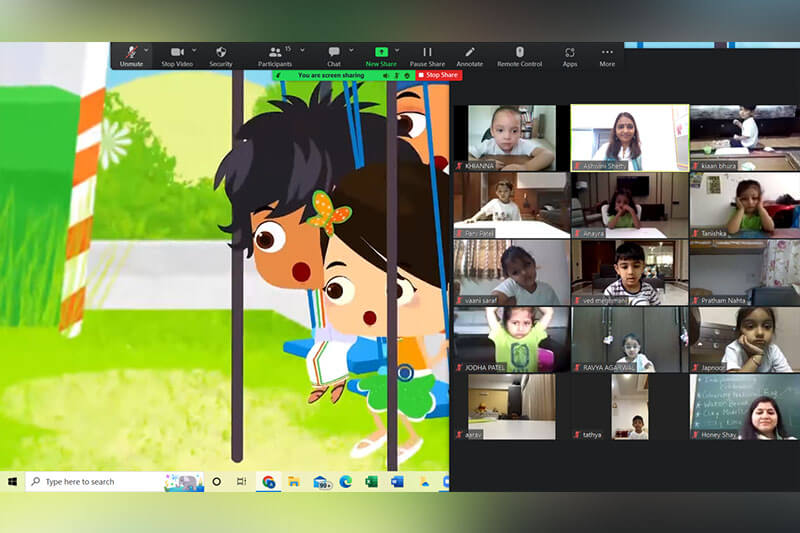The width and height of the screenshot is (800, 533).
Task: Select ved meghmani's video tile
Action: (630, 272)
